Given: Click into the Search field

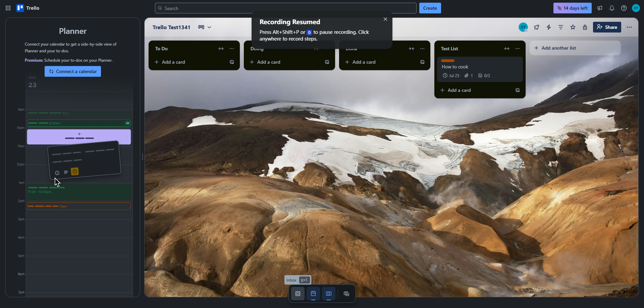Looking at the screenshot, I should coord(285,8).
